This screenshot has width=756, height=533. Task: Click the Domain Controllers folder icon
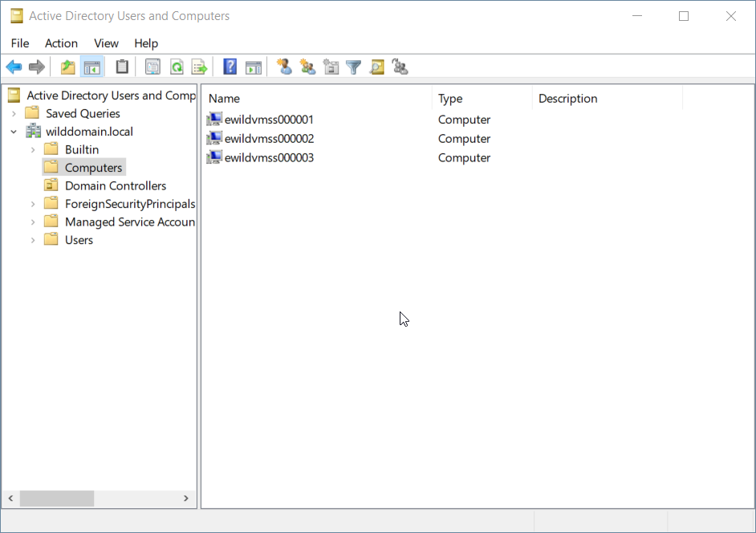tap(51, 185)
